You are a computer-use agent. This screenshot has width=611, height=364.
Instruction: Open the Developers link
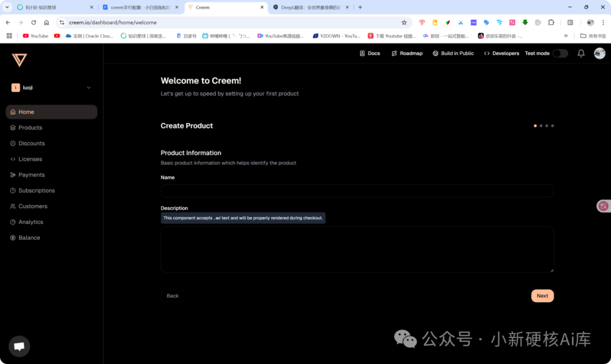coord(501,53)
